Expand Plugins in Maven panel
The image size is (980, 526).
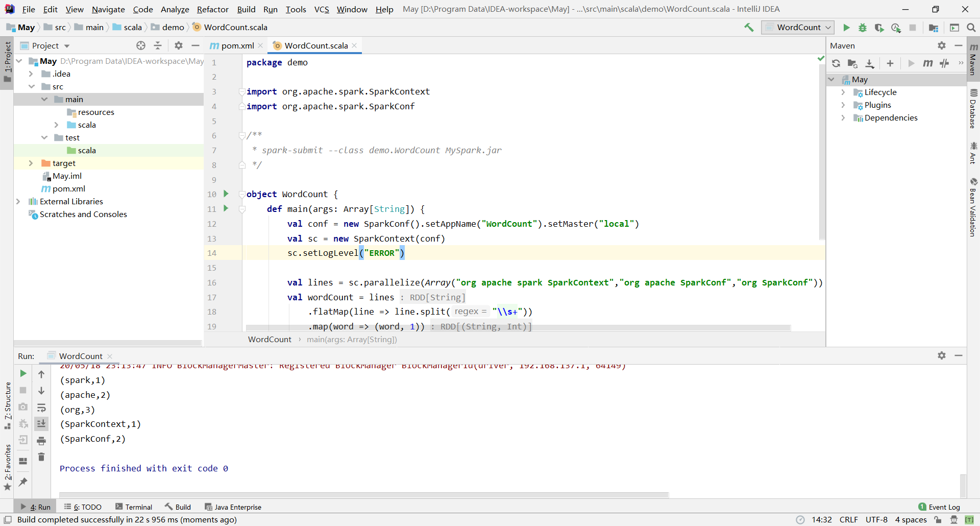click(x=843, y=105)
